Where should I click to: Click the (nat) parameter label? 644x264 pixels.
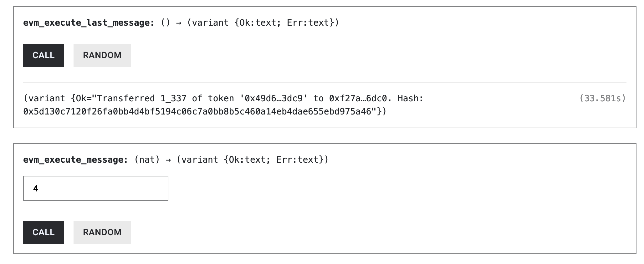click(x=147, y=160)
